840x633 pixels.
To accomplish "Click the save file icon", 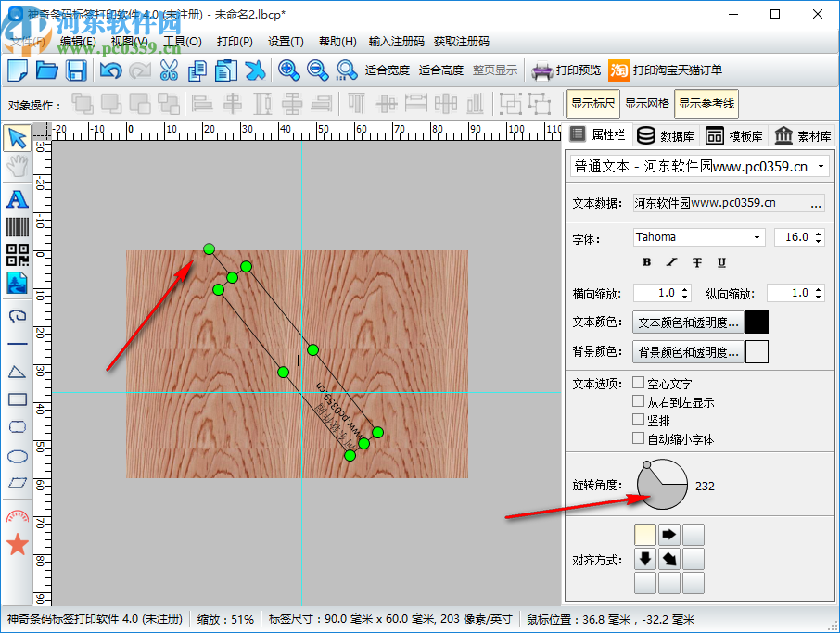I will tap(76, 70).
